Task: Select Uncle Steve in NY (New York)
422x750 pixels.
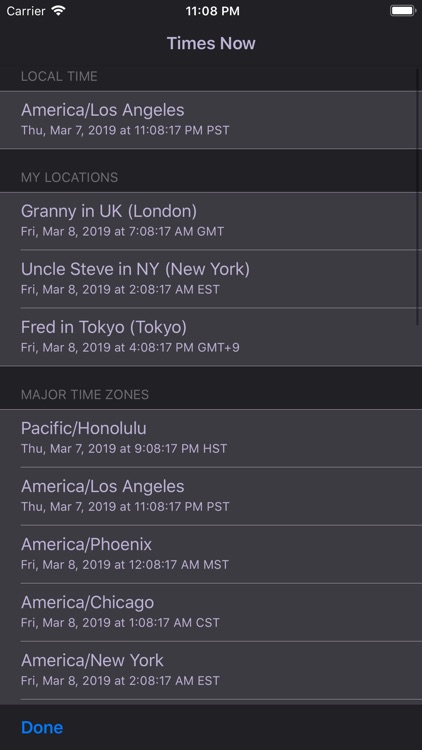Action: tap(211, 279)
